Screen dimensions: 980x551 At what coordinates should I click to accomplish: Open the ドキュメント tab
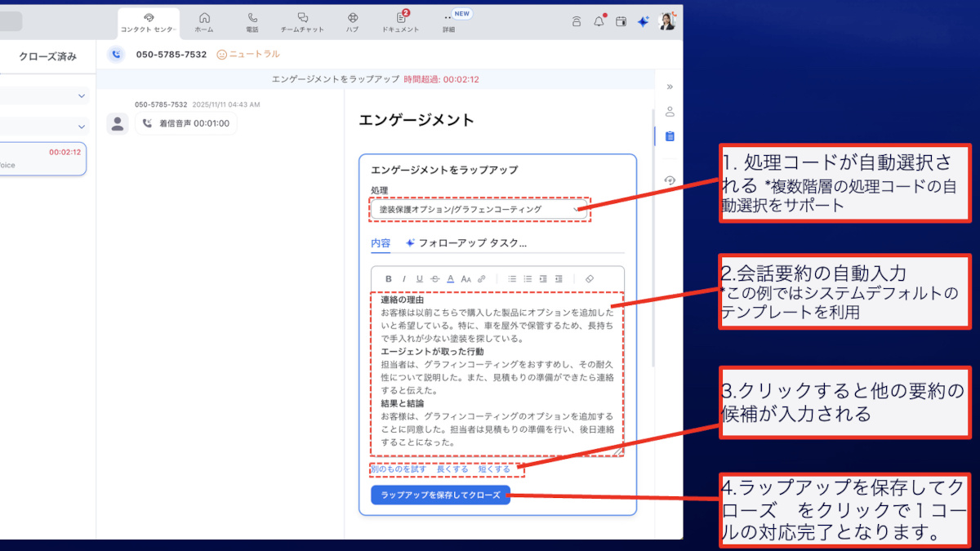point(401,22)
